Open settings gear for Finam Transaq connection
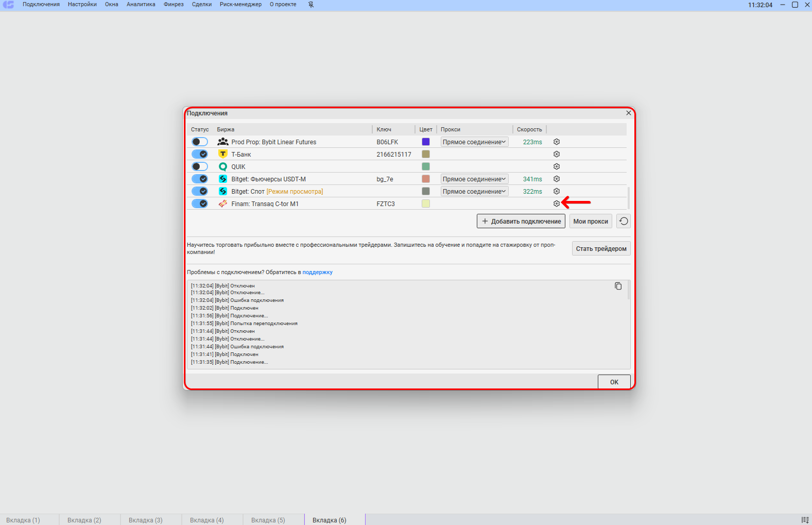Screen dimensions: 812x525 pos(557,204)
